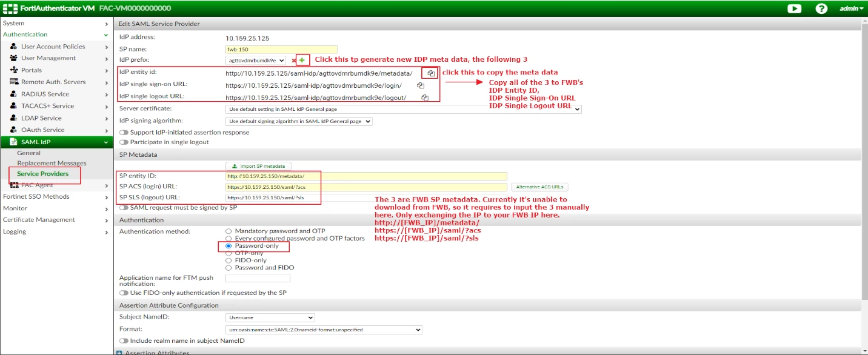Viewport: 868px width, 355px height.
Task: Open the FAC Agent menu
Action: 55,185
